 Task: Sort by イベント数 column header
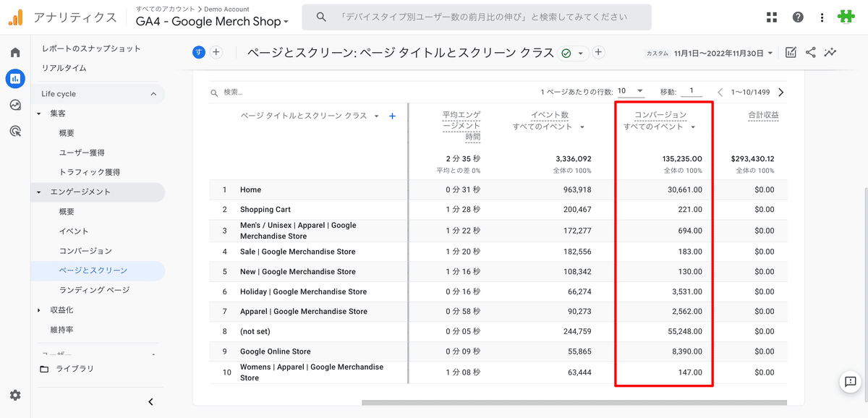550,115
